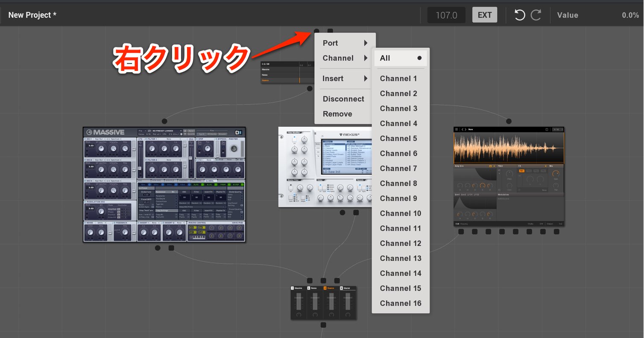Set MIDI routing to Channel 15
Viewport: 644px width, 338px height.
[401, 288]
